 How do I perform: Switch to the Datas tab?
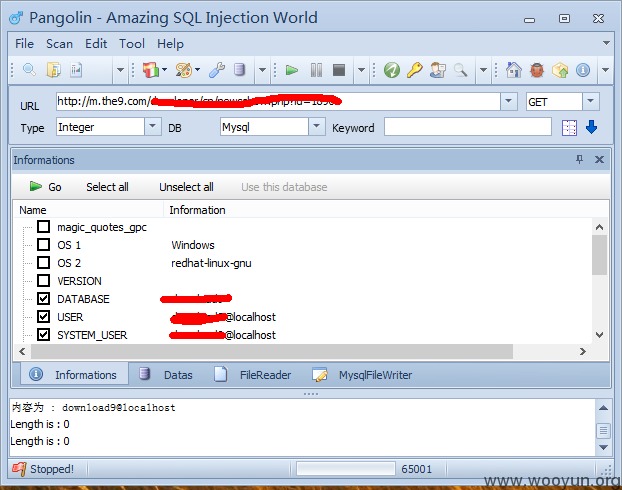coord(166,375)
